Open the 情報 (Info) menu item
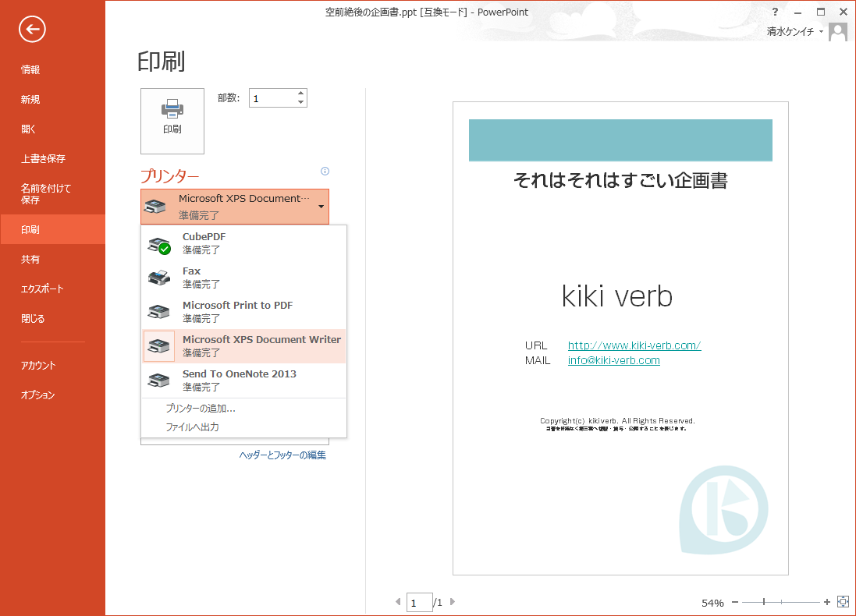The width and height of the screenshot is (856, 616). (x=30, y=69)
